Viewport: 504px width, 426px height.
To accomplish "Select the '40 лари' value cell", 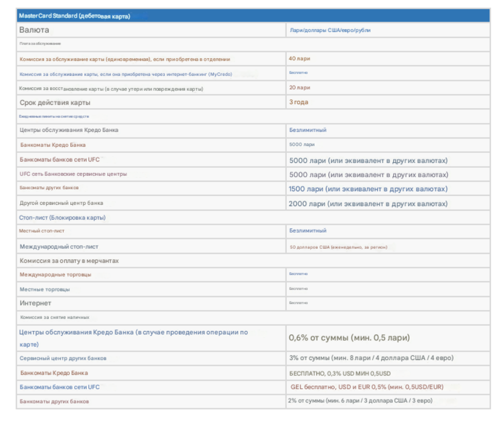I will [299, 58].
